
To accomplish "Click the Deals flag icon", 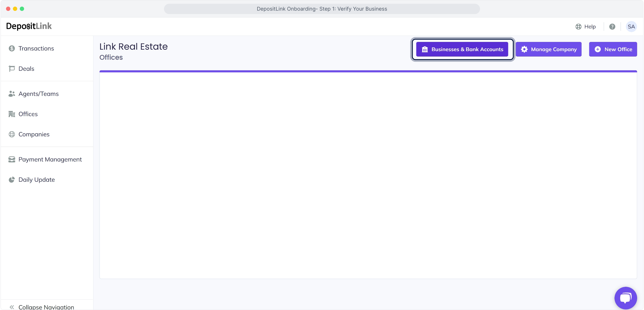I will [12, 69].
